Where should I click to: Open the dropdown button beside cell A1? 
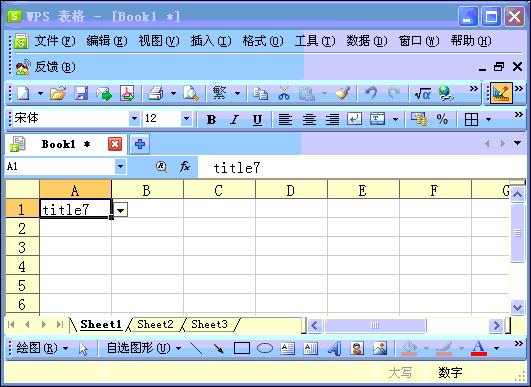[x=121, y=210]
